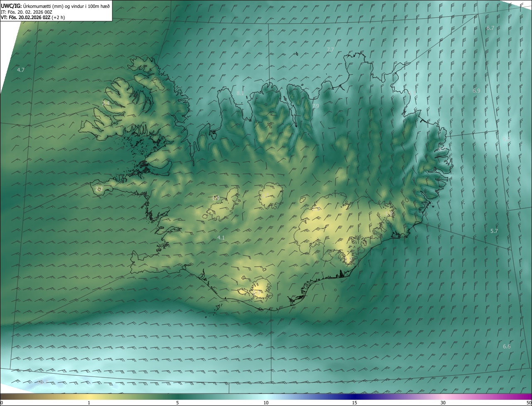
Task: Select the 6.9 value label
Action: point(476,90)
